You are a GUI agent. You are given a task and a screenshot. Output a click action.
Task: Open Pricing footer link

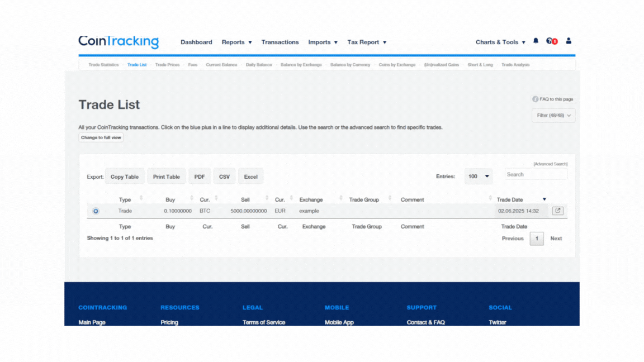coord(169,322)
